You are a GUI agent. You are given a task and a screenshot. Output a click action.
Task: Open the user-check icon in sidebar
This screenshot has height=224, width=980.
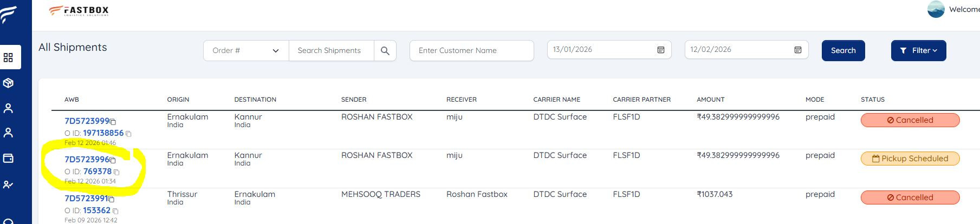coord(8,185)
